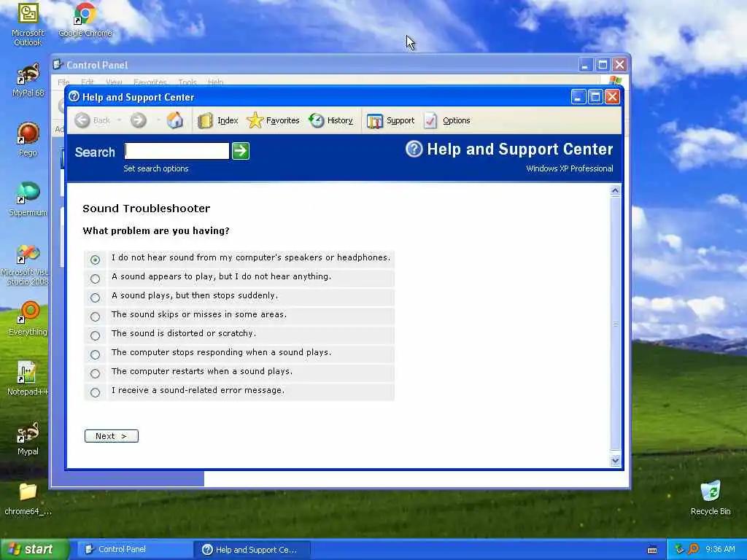This screenshot has width=747, height=560.
Task: Click the help page scroll up arrow
Action: tap(615, 191)
